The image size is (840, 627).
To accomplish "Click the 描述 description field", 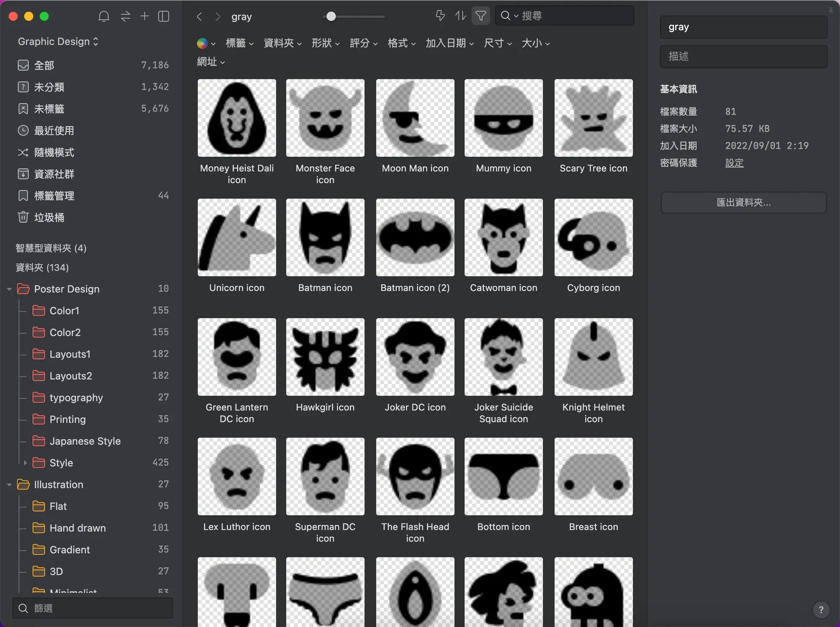I will pyautogui.click(x=743, y=56).
